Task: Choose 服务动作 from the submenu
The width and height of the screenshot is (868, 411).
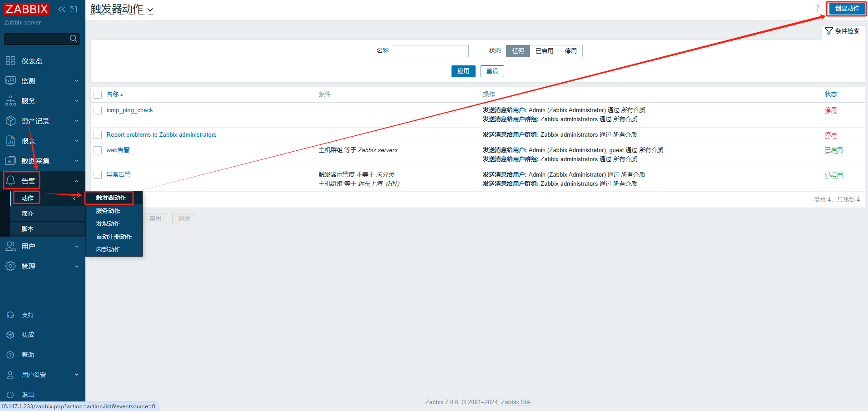Action: (x=108, y=211)
